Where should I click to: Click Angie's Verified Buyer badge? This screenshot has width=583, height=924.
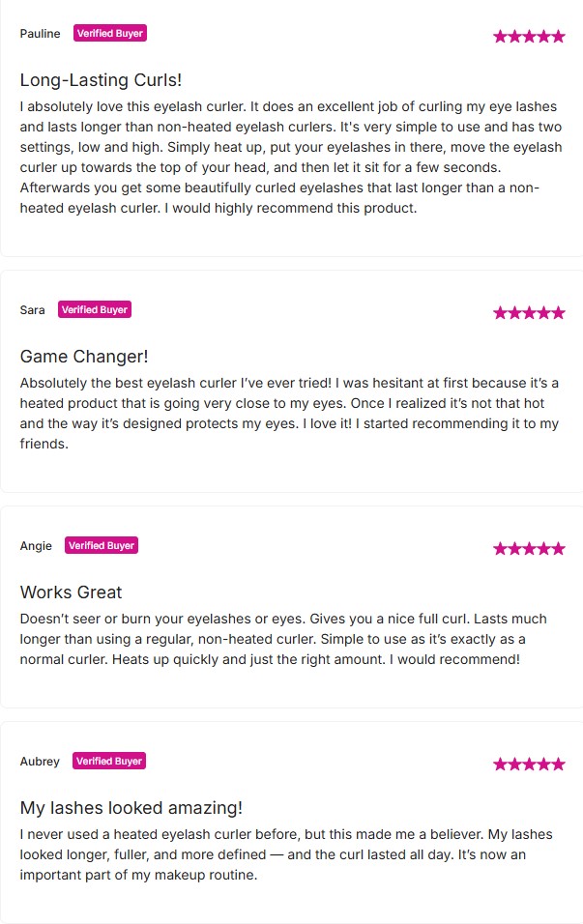(x=101, y=546)
